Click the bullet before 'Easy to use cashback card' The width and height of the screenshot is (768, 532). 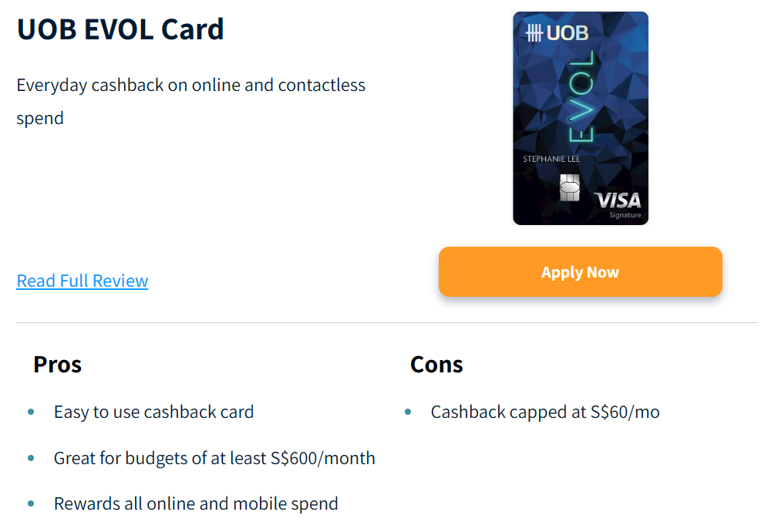coord(31,412)
